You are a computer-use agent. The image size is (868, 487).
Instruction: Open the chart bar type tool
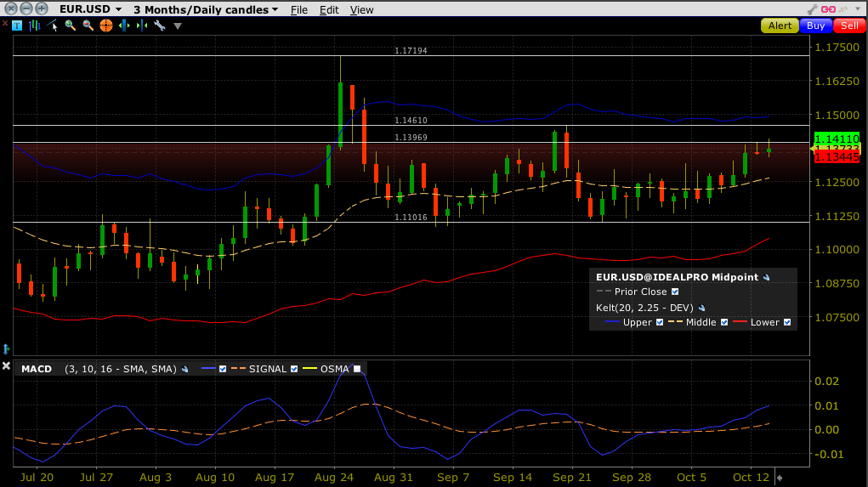coord(35,25)
